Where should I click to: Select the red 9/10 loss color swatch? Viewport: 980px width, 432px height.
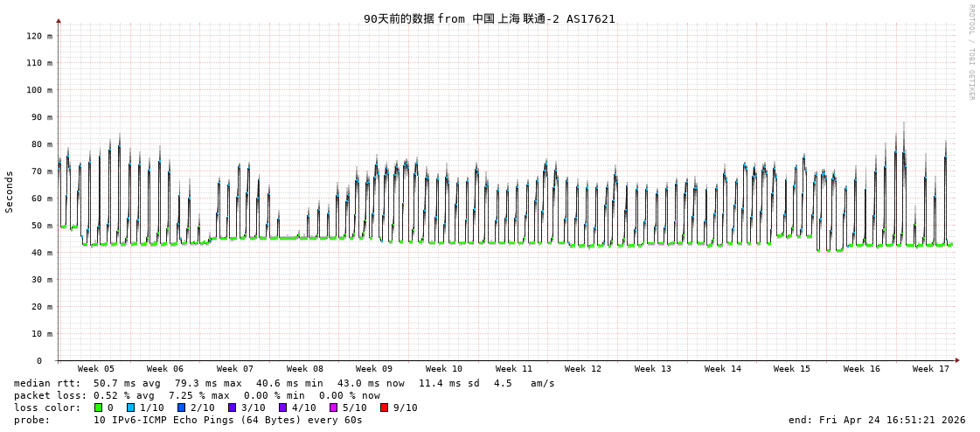pyautogui.click(x=384, y=408)
